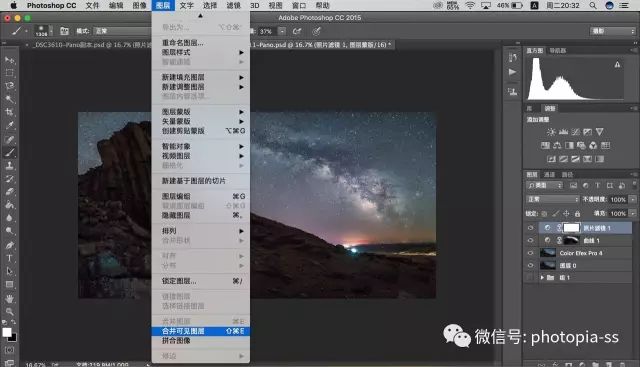Open macOS Notification Center icon
640x367 pixels.
click(x=624, y=5)
